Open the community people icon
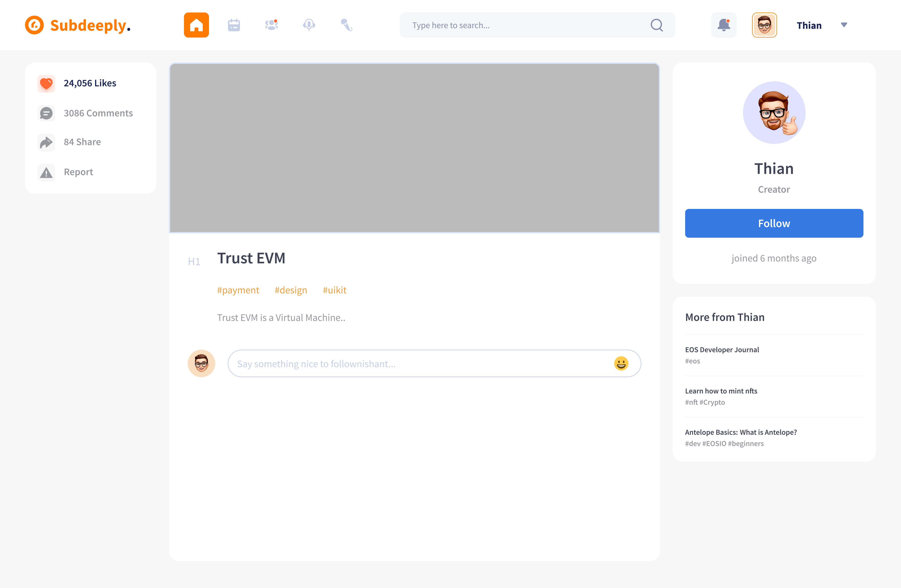The image size is (901, 588). [271, 25]
